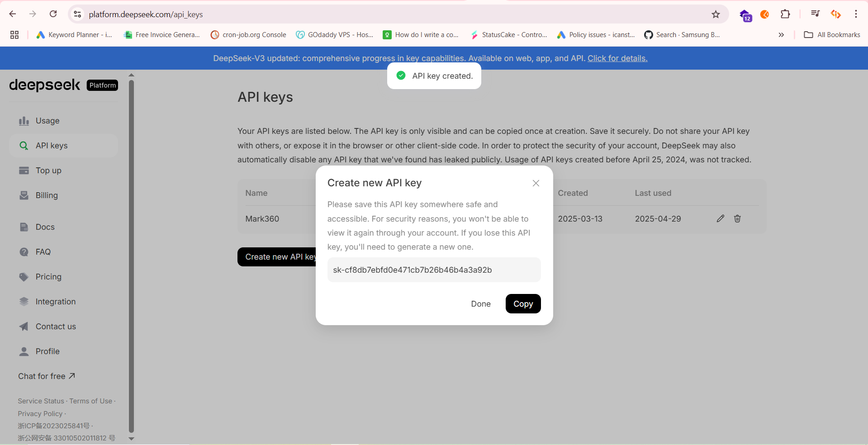Viewport: 868px width, 445px height.
Task: Click the API keys magnifier icon
Action: coord(24,146)
